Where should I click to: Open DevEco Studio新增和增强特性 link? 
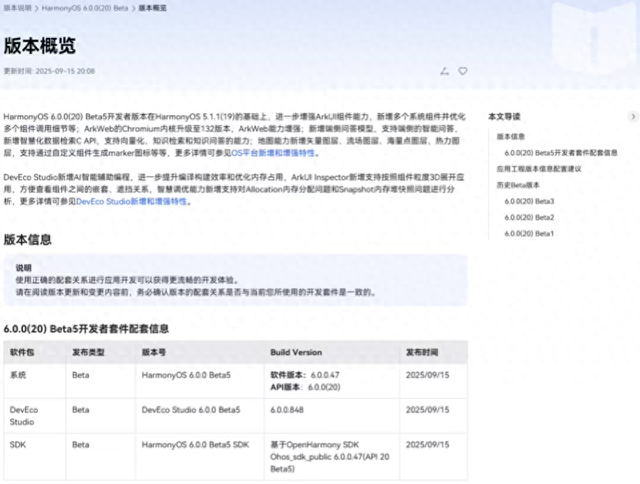click(131, 202)
